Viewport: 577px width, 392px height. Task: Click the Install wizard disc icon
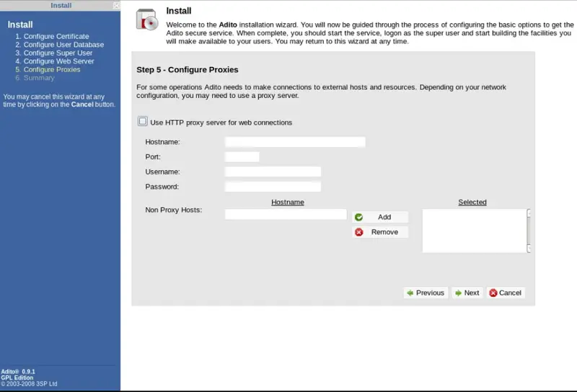(147, 19)
